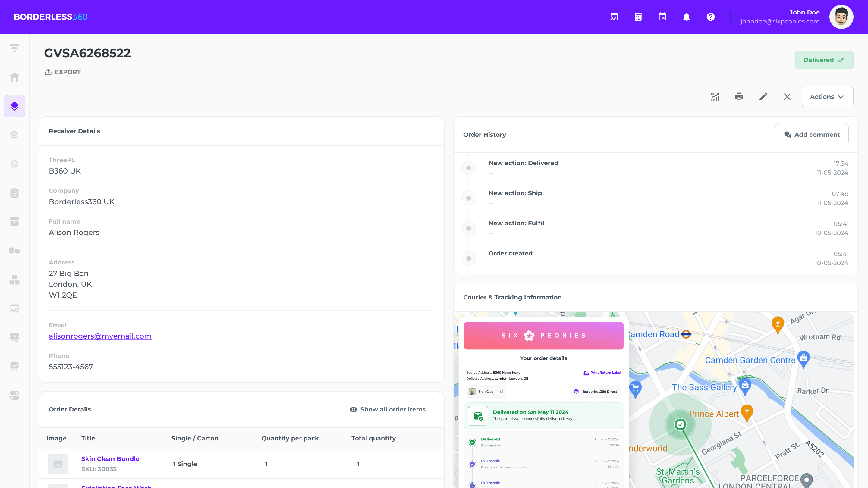Click 'Delivered on Sat May 11 2024' banner

click(543, 416)
